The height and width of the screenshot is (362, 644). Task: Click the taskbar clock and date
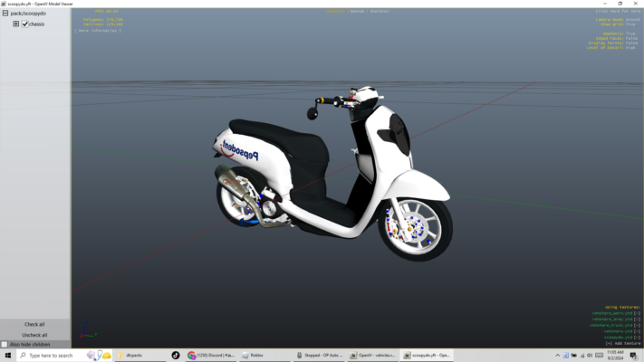[616, 356]
